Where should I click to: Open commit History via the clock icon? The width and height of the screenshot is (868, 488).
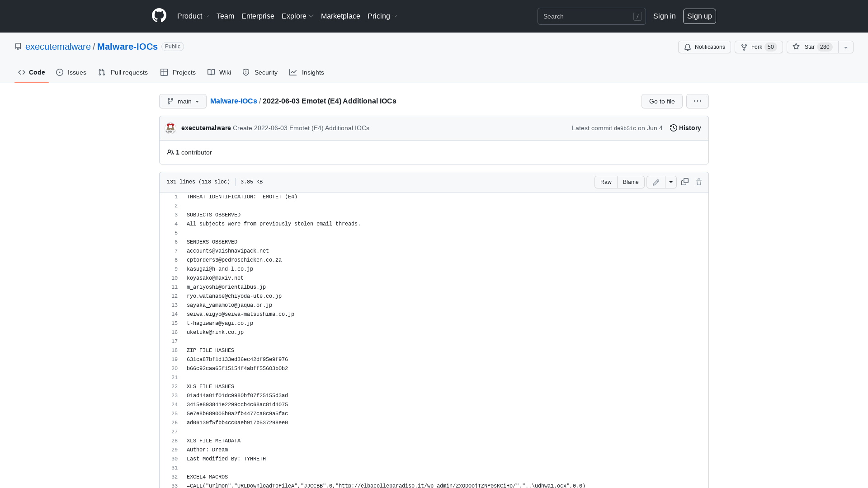tap(685, 128)
